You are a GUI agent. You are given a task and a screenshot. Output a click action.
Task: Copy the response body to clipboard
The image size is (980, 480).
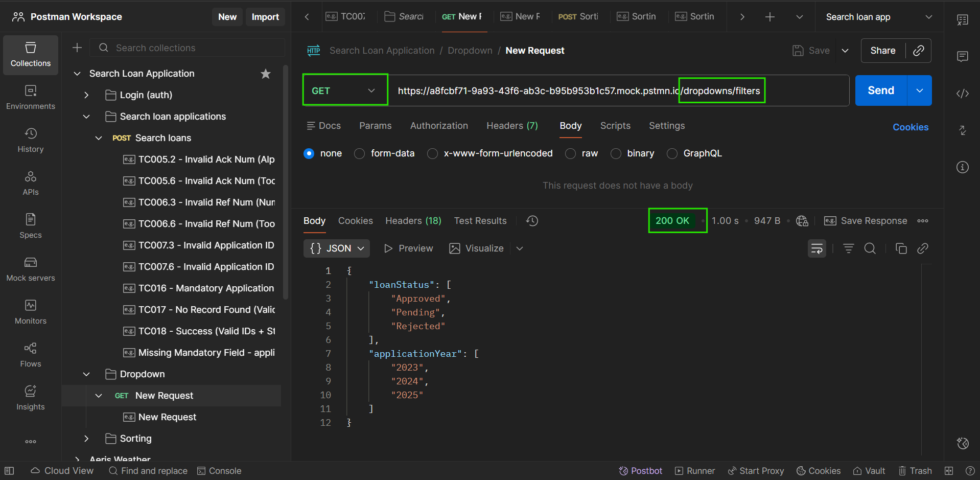point(901,248)
